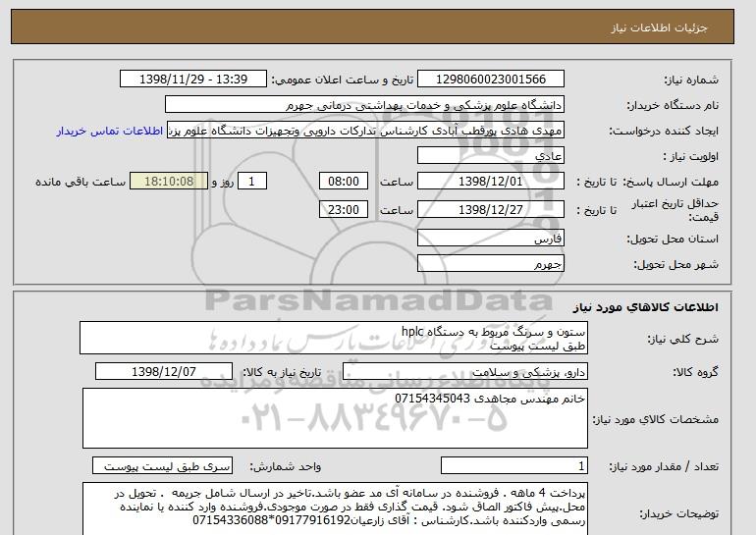Click the remaining time countdown 18:10:08
This screenshot has width=756, height=535.
(169, 182)
